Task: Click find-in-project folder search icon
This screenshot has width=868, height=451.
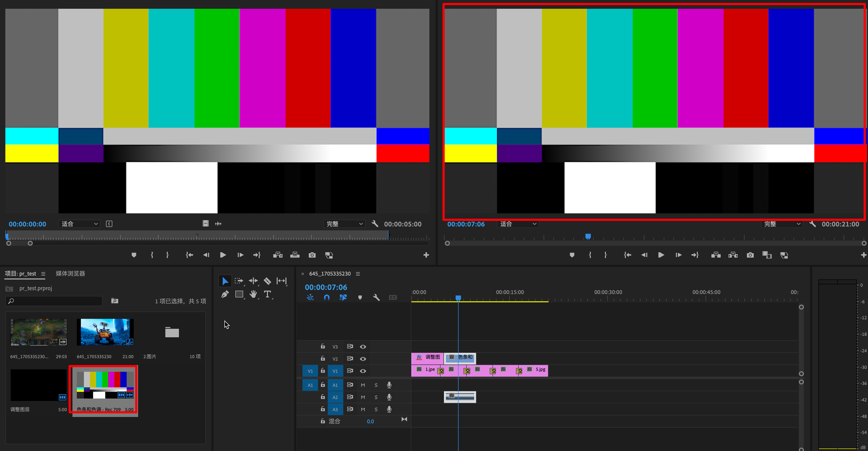Action: pyautogui.click(x=115, y=301)
